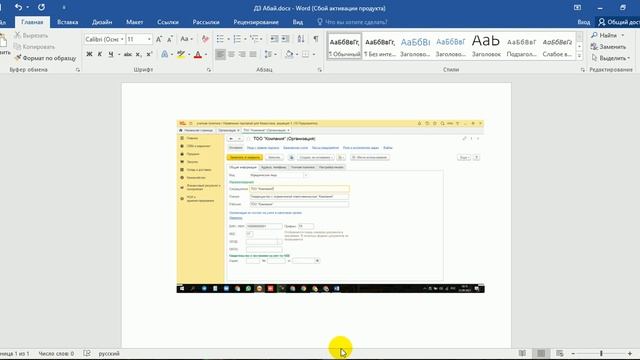Sort the selected text alphabetically
The image size is (640, 360).
(301, 39)
